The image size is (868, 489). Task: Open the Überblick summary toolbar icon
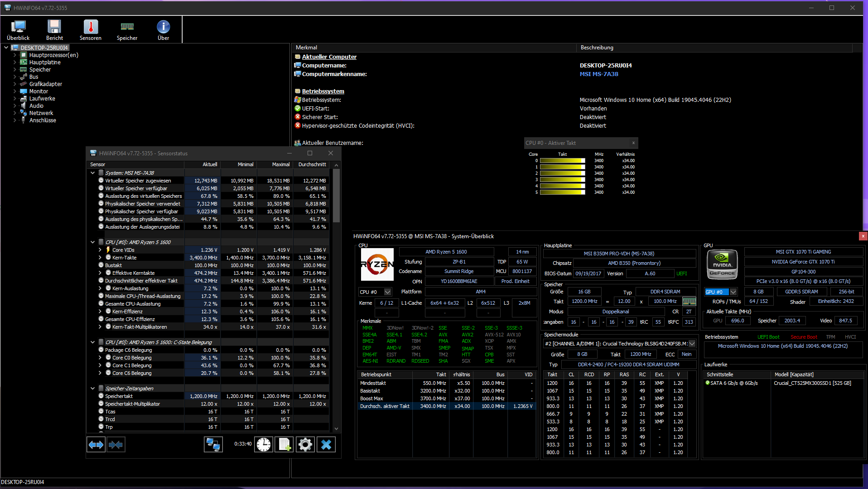click(x=18, y=30)
